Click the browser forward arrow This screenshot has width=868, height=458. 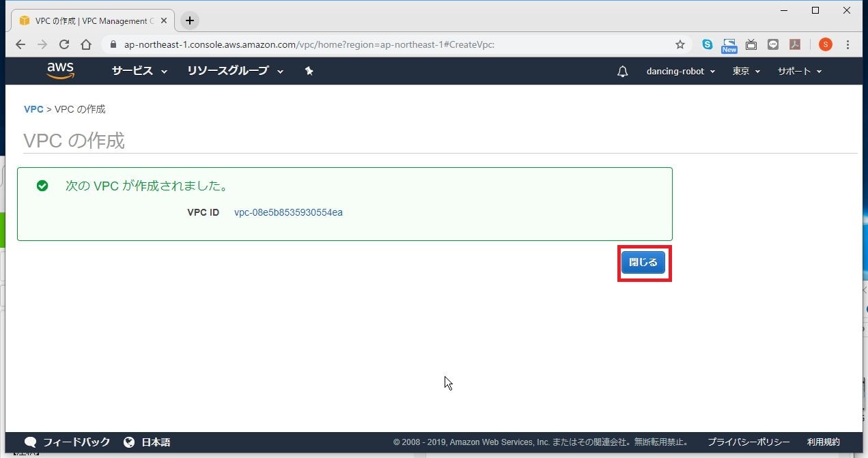point(42,44)
